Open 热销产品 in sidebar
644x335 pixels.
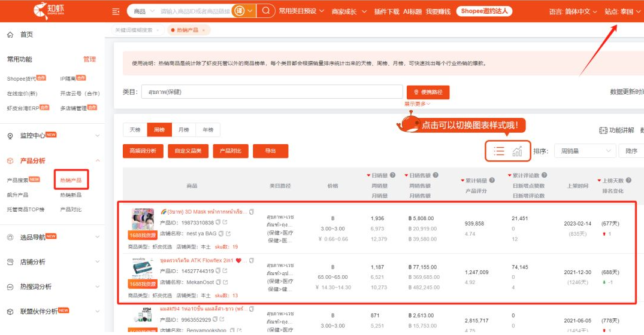click(71, 181)
